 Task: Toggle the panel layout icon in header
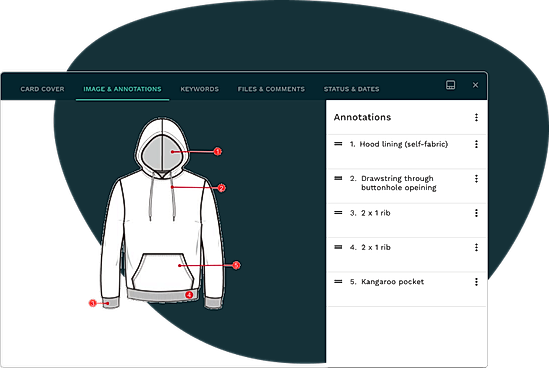tap(450, 85)
